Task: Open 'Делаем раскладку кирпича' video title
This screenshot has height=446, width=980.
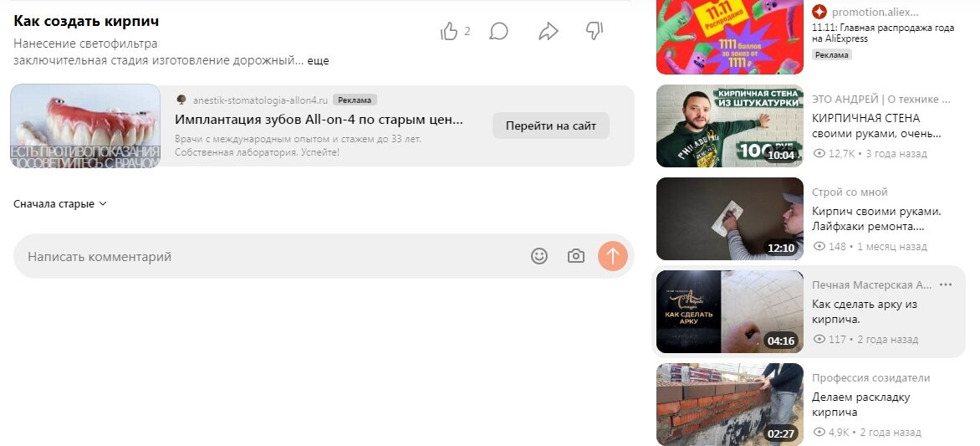Action: [x=860, y=405]
